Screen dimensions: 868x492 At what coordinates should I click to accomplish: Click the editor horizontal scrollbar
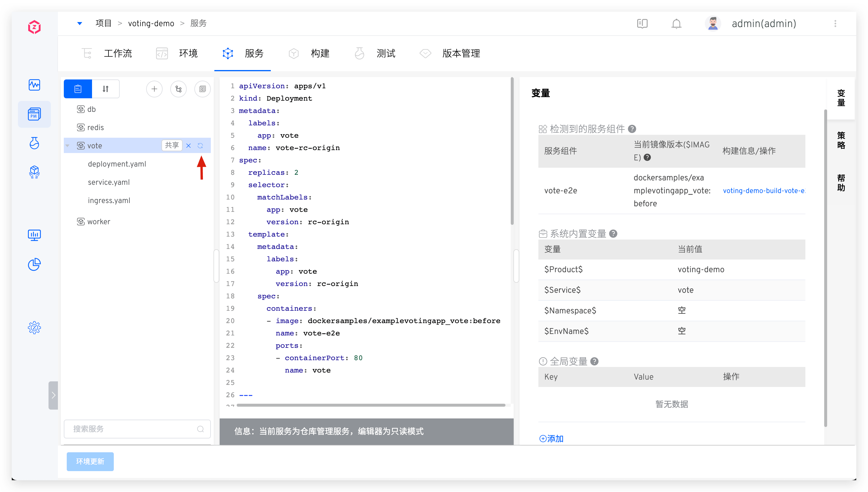click(x=371, y=405)
